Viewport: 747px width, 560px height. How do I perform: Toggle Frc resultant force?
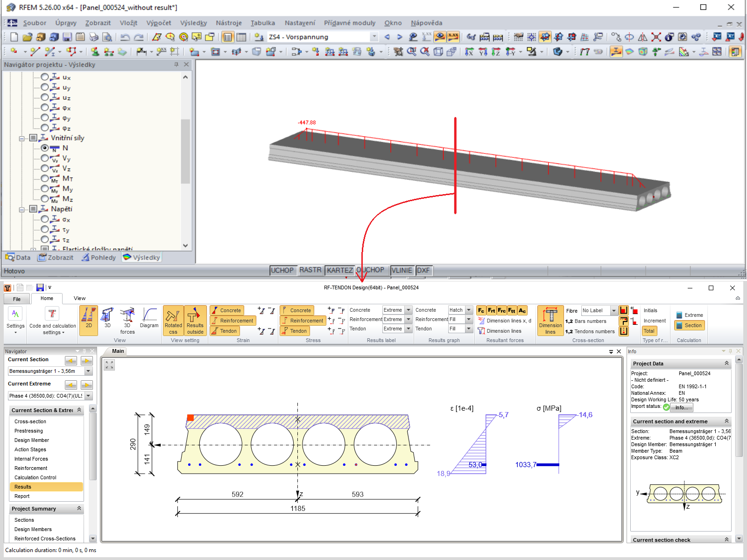pos(502,310)
